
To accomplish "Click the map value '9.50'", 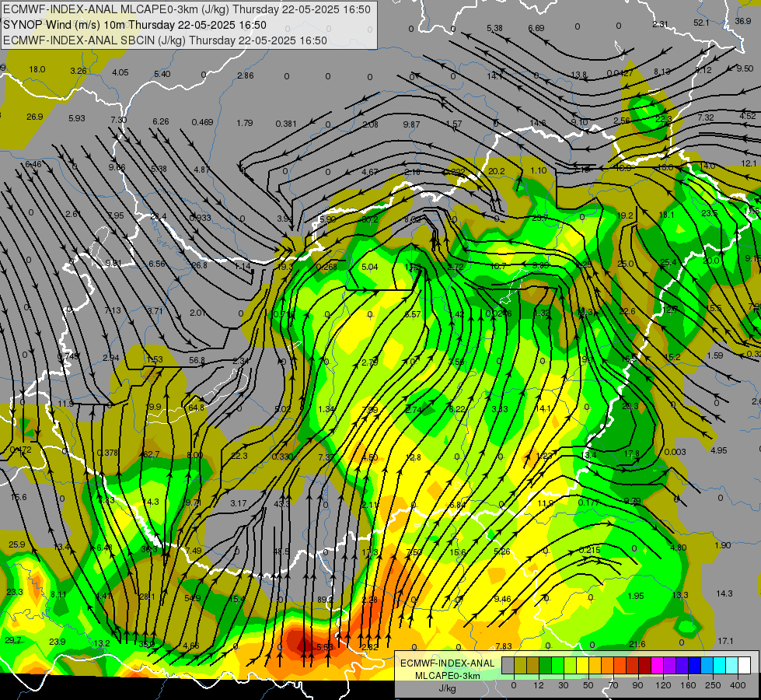I will [x=745, y=68].
